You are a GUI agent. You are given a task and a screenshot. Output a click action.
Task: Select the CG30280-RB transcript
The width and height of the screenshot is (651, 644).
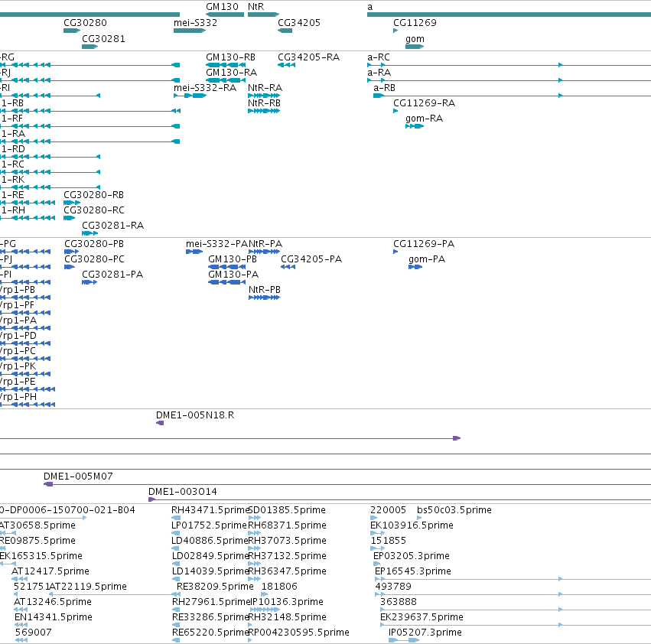tap(72, 203)
